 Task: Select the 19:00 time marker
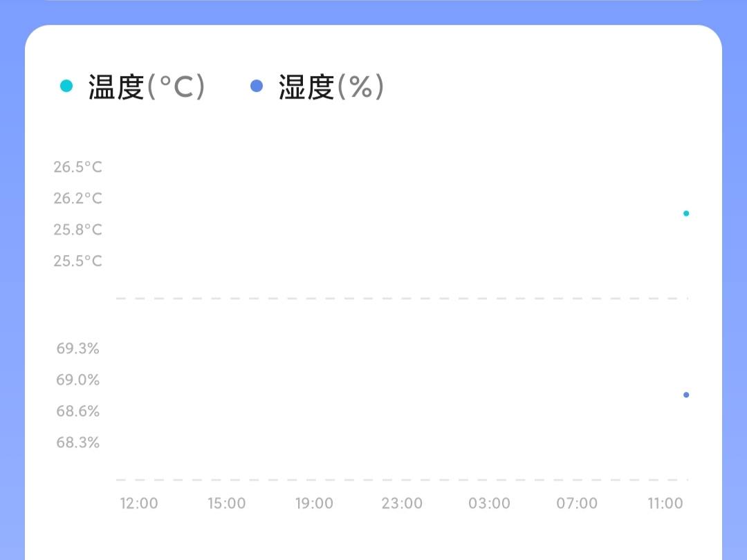click(x=314, y=503)
